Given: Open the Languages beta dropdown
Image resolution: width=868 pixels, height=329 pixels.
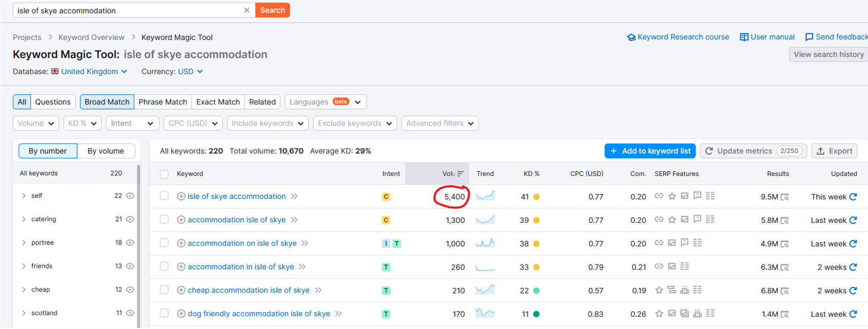Looking at the screenshot, I should pos(326,102).
